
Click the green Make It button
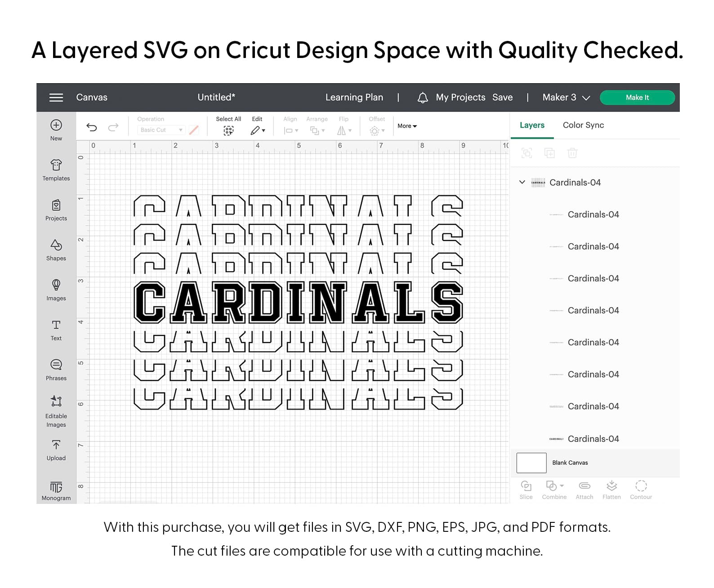pyautogui.click(x=637, y=98)
